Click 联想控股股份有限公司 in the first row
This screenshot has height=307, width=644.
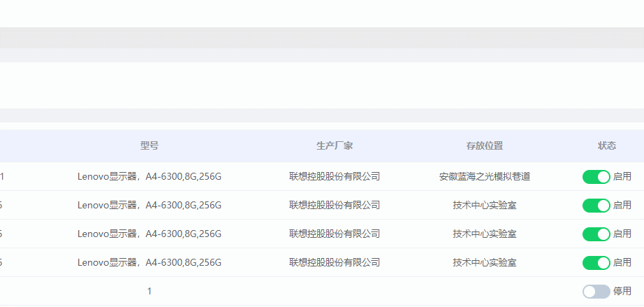[335, 176]
